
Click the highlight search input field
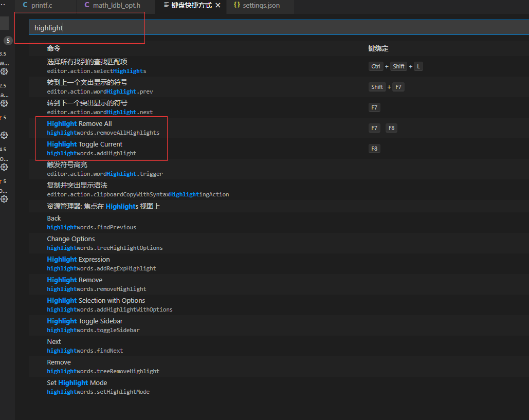pos(85,28)
